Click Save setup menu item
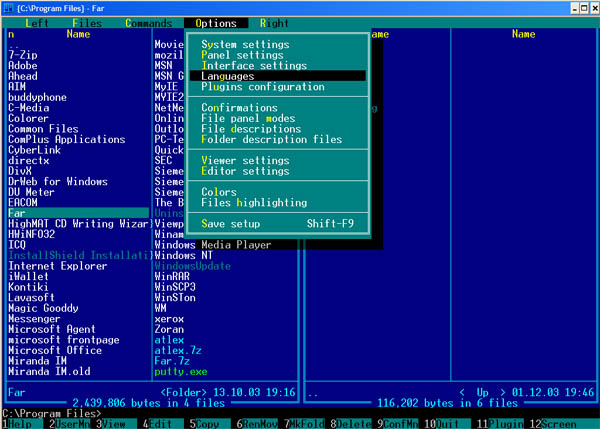 [231, 223]
